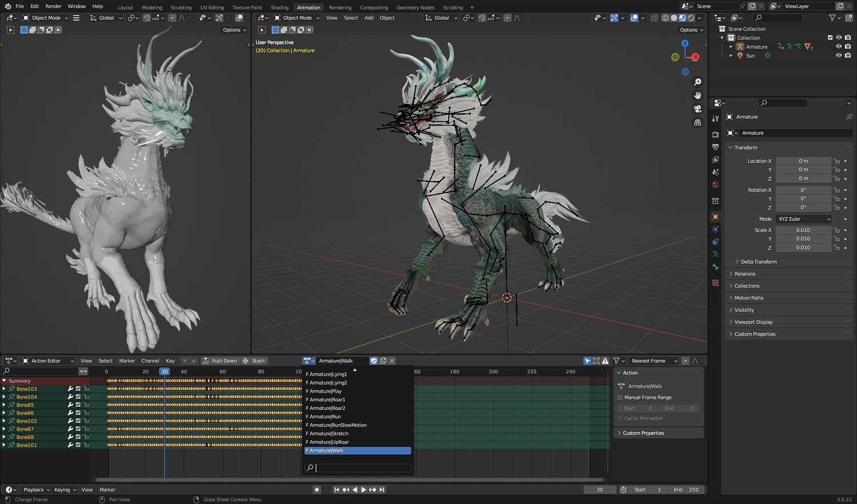This screenshot has height=504, width=857.
Task: Click the Push Down button
Action: [x=220, y=361]
